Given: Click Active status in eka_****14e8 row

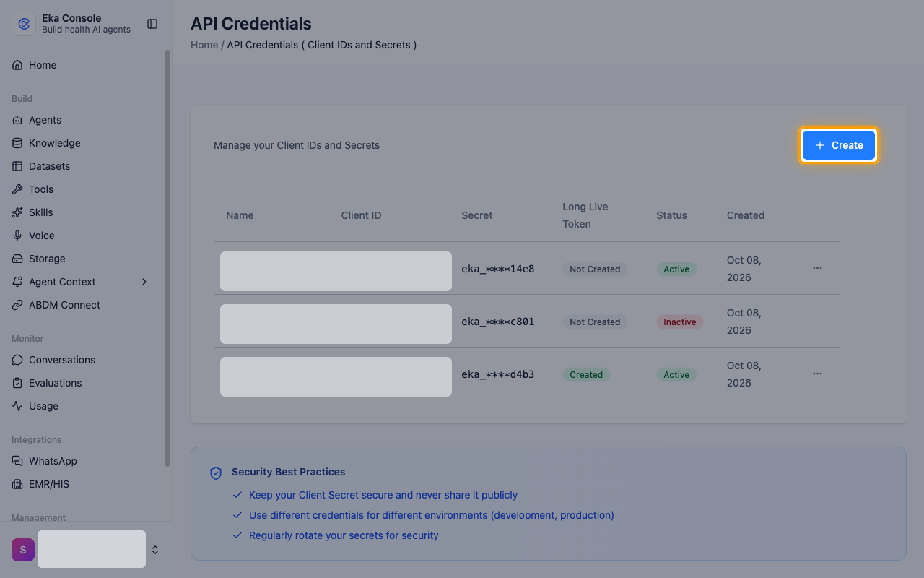Looking at the screenshot, I should 676,269.
